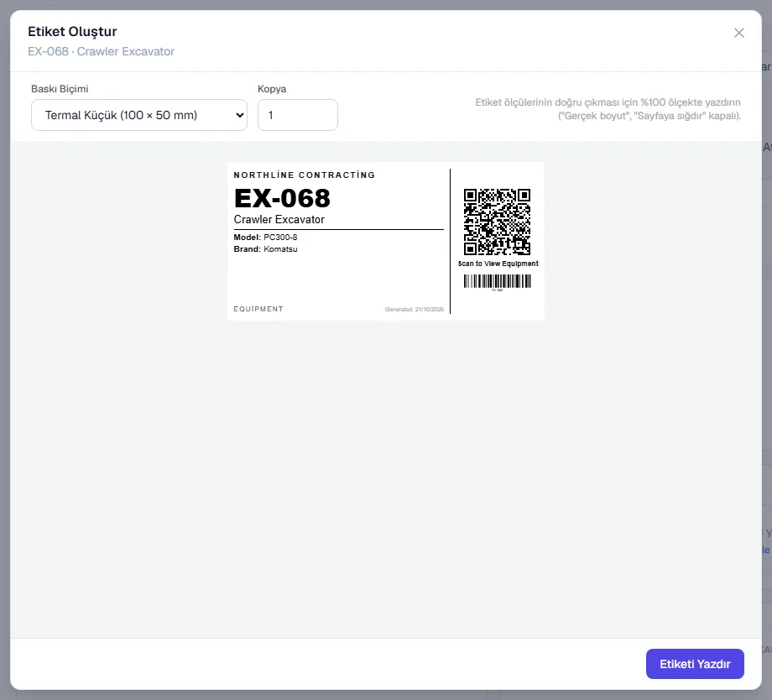Click the Model: PC300-8 line
The width and height of the screenshot is (772, 700).
[x=265, y=237]
